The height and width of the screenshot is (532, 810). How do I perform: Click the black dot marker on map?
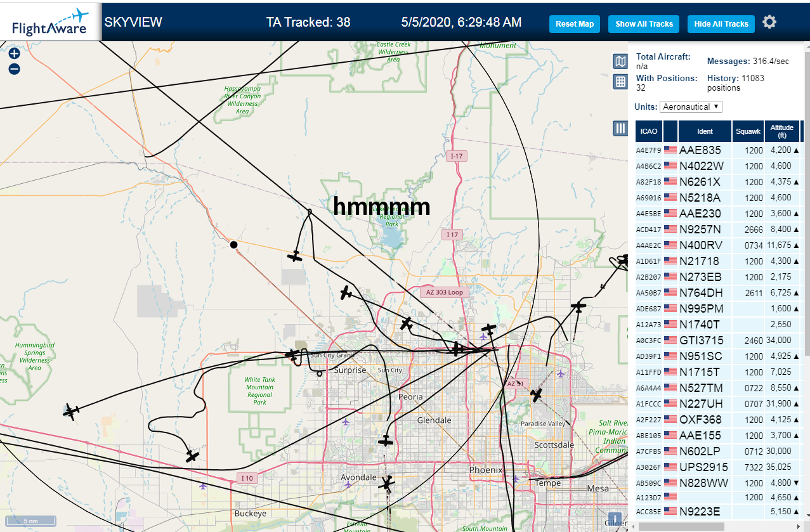coord(233,244)
